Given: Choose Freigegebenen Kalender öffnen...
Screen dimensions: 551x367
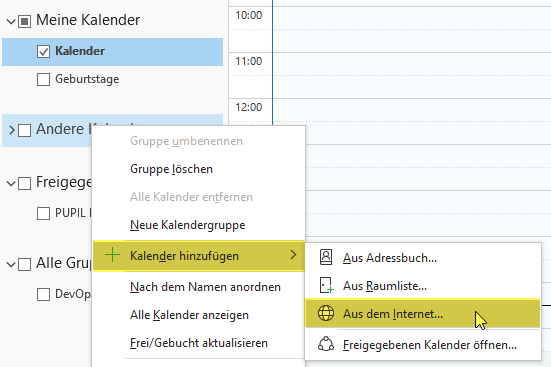Looking at the screenshot, I should point(423,345).
